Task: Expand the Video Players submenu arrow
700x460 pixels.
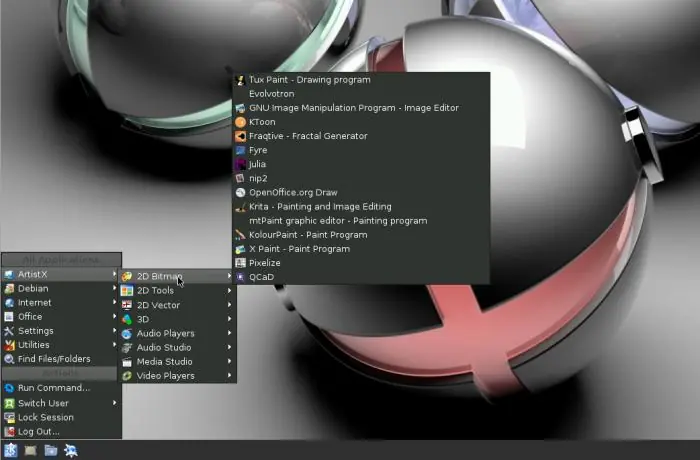Action: (229, 376)
